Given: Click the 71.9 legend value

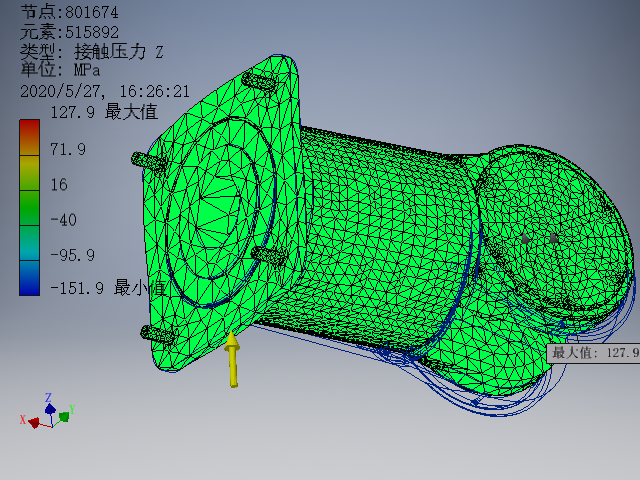Looking at the screenshot, I should (x=68, y=149).
